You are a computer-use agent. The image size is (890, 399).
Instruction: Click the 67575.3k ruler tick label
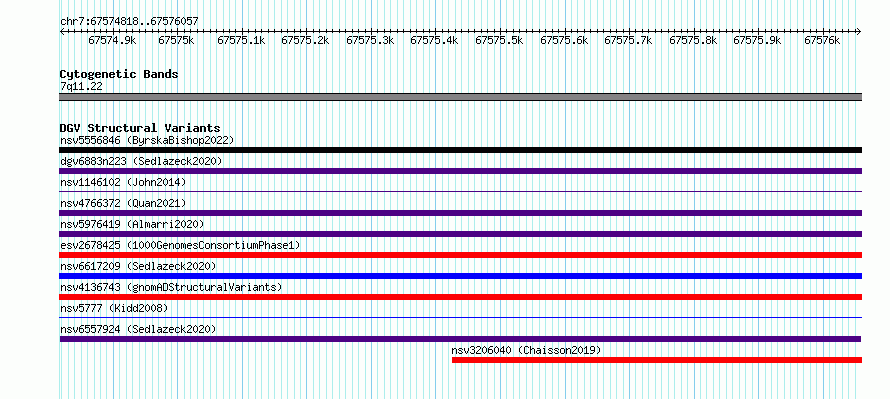tap(370, 41)
